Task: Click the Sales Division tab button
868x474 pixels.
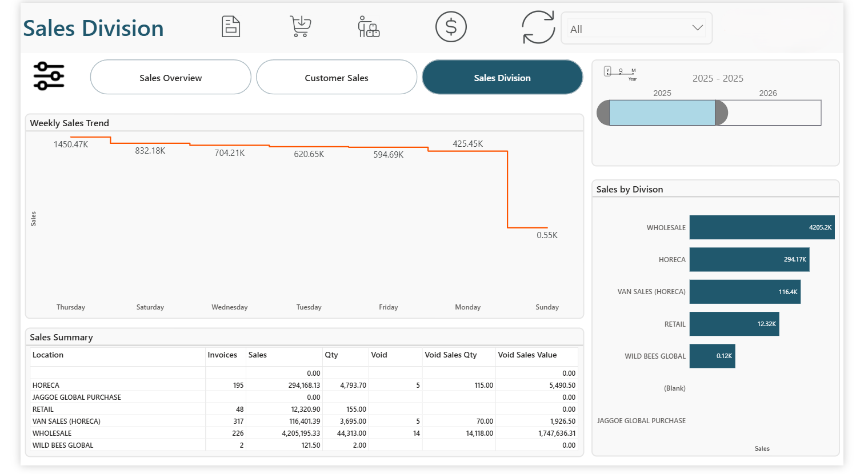Action: (x=502, y=78)
